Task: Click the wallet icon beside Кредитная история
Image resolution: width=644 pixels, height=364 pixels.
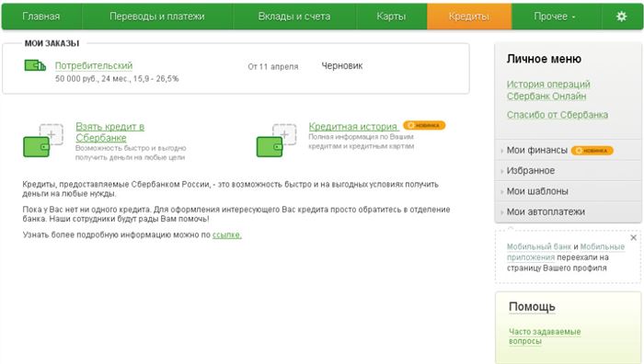Action: point(276,141)
